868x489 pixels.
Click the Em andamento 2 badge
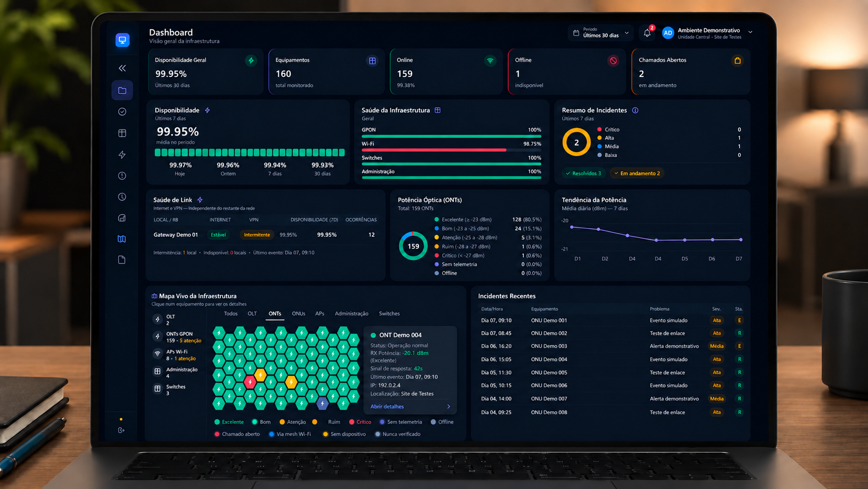tap(638, 174)
